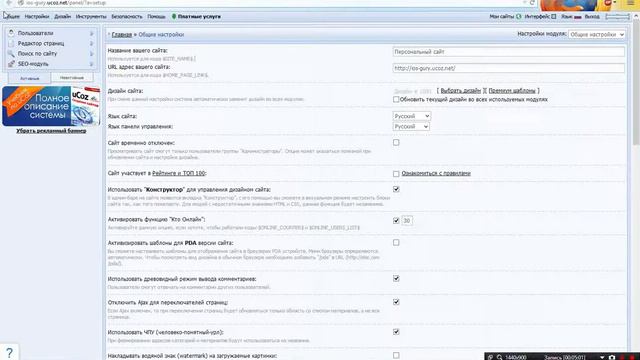
Task: Toggle the Рейтинг и ТОП 100 participation checkbox
Action: [396, 174]
